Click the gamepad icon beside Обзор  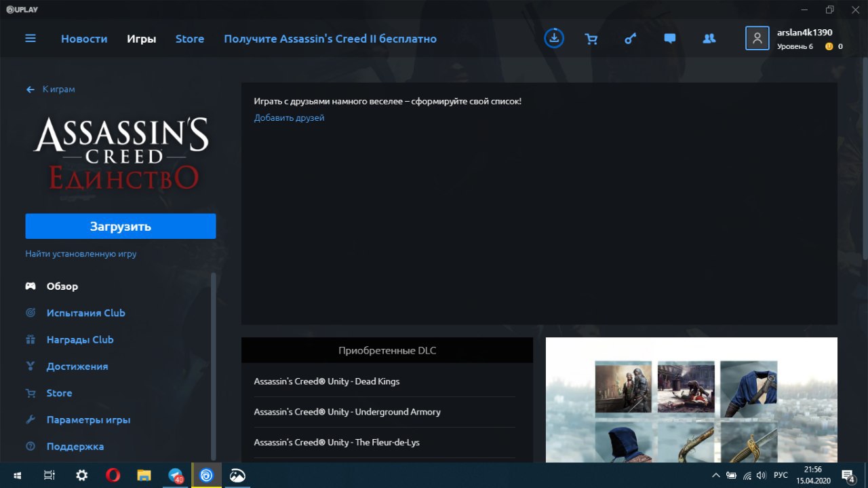pos(31,286)
